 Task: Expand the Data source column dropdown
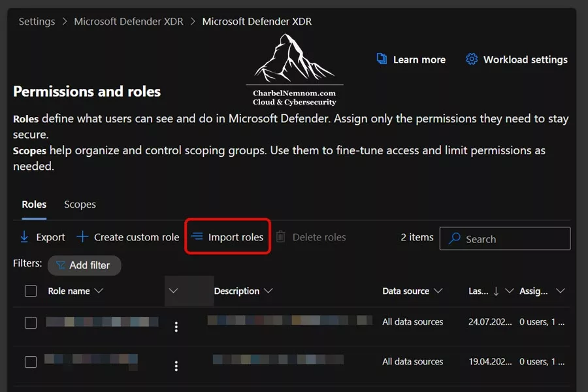[x=438, y=291]
